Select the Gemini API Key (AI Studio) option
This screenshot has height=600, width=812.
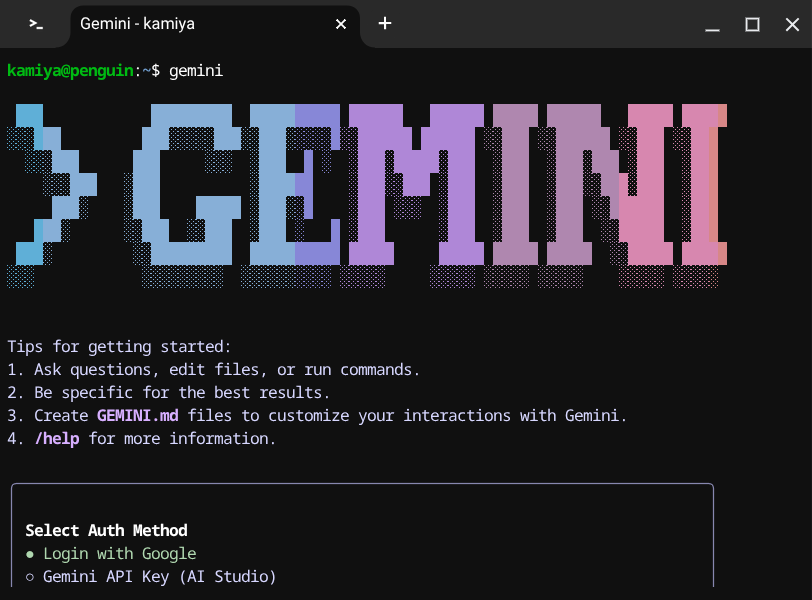151,576
